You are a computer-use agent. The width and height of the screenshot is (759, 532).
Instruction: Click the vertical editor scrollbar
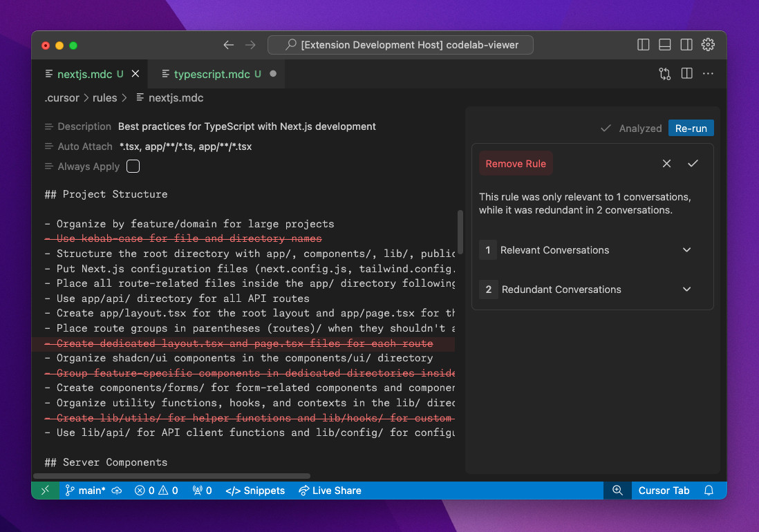coord(460,232)
